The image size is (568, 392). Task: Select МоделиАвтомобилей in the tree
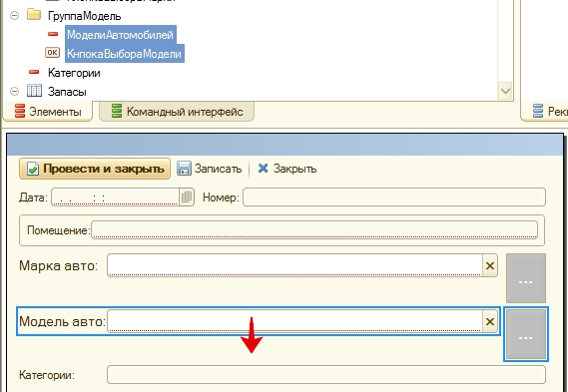(x=120, y=35)
